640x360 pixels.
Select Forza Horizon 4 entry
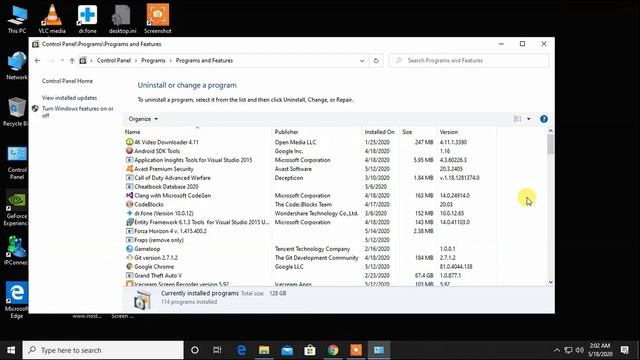[170, 231]
